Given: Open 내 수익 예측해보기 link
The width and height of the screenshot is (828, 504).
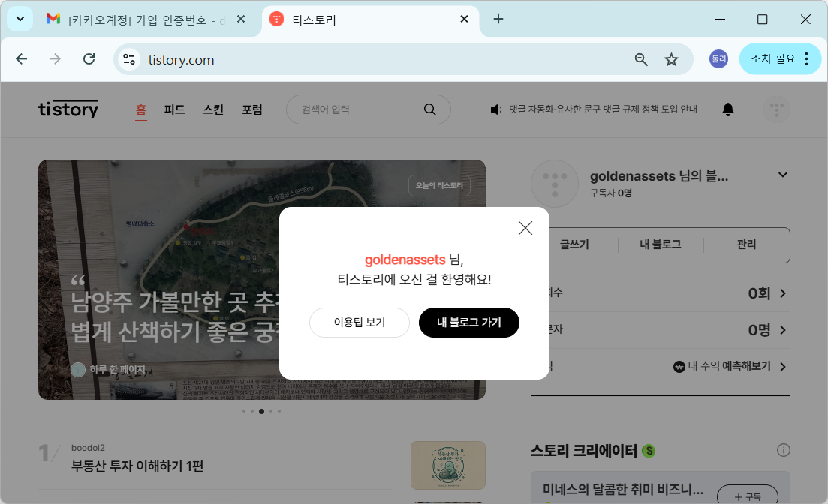Looking at the screenshot, I should (729, 366).
